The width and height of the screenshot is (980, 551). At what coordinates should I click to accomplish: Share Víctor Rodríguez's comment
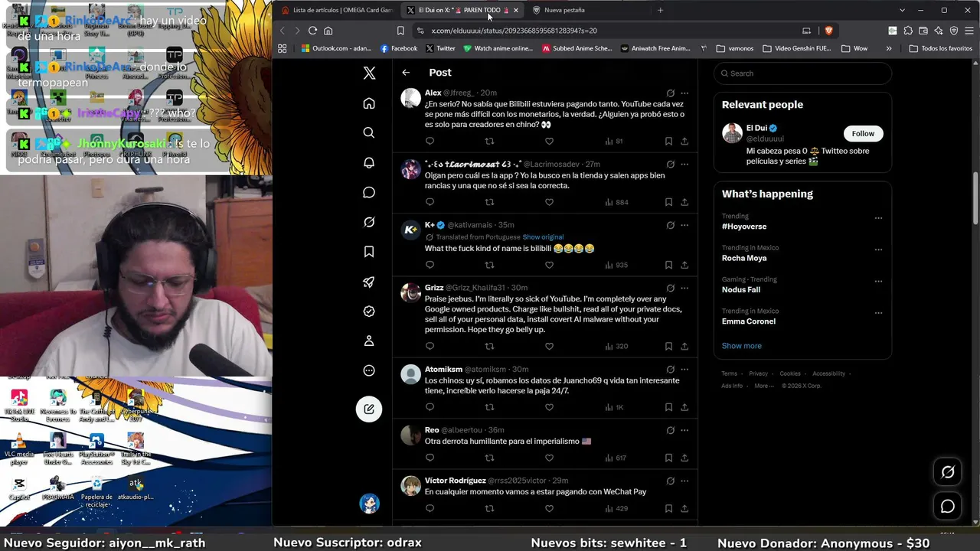(x=684, y=508)
